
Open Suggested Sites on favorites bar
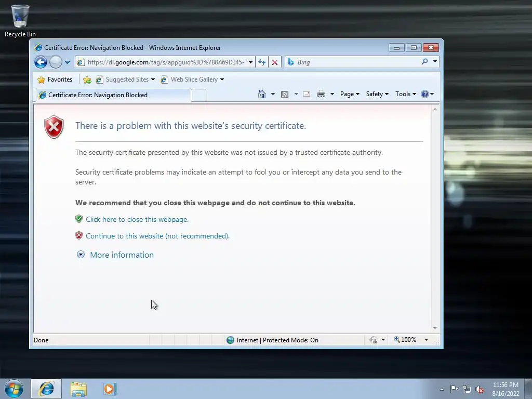[x=125, y=79]
